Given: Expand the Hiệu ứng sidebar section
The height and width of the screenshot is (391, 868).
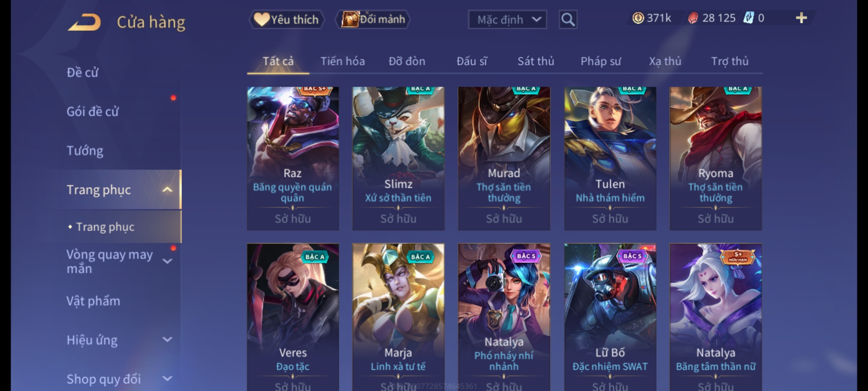Looking at the screenshot, I should pyautogui.click(x=167, y=340).
